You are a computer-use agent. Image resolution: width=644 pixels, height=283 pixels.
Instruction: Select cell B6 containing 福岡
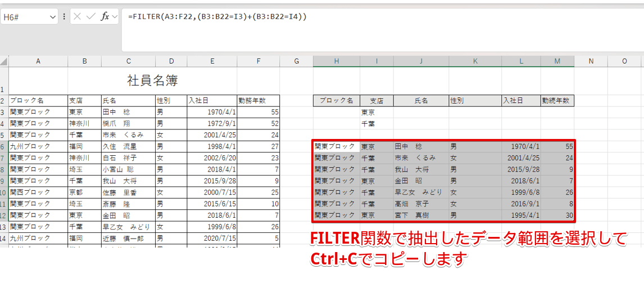(x=84, y=146)
